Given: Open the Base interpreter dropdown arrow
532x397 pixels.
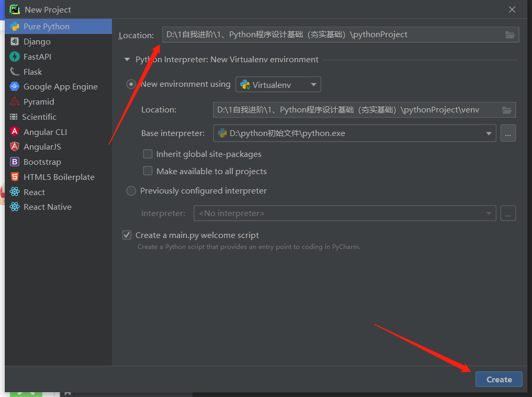Looking at the screenshot, I should point(489,133).
